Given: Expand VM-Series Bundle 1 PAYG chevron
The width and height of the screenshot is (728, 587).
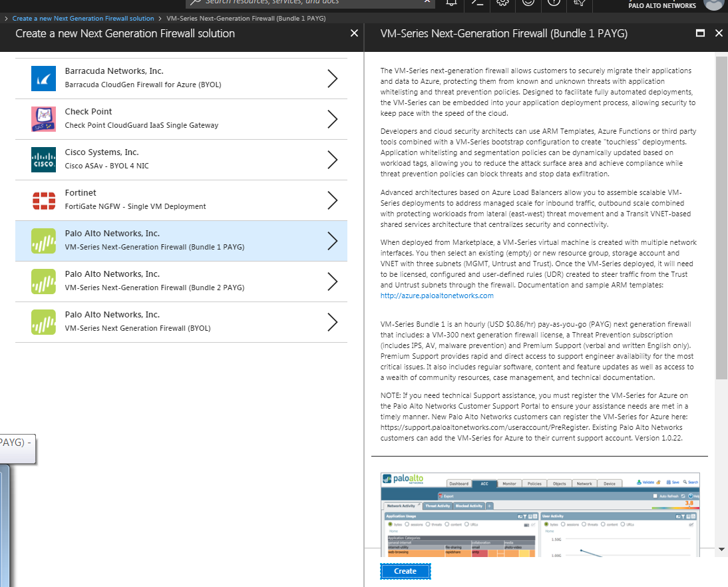Looking at the screenshot, I should 333,241.
